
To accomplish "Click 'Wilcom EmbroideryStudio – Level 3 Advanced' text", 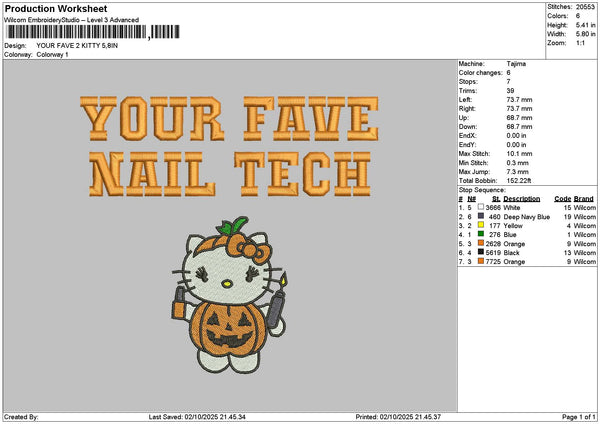I will [72, 20].
